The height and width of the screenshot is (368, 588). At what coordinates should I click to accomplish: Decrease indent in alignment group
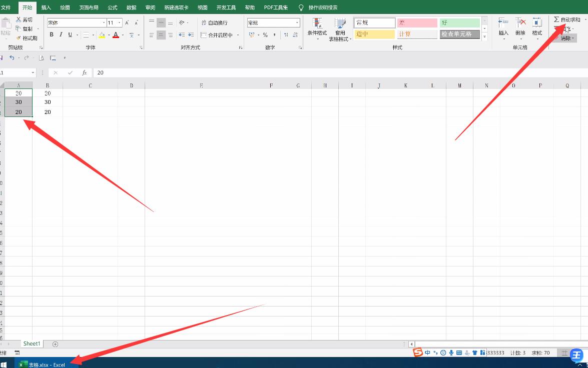tap(182, 35)
